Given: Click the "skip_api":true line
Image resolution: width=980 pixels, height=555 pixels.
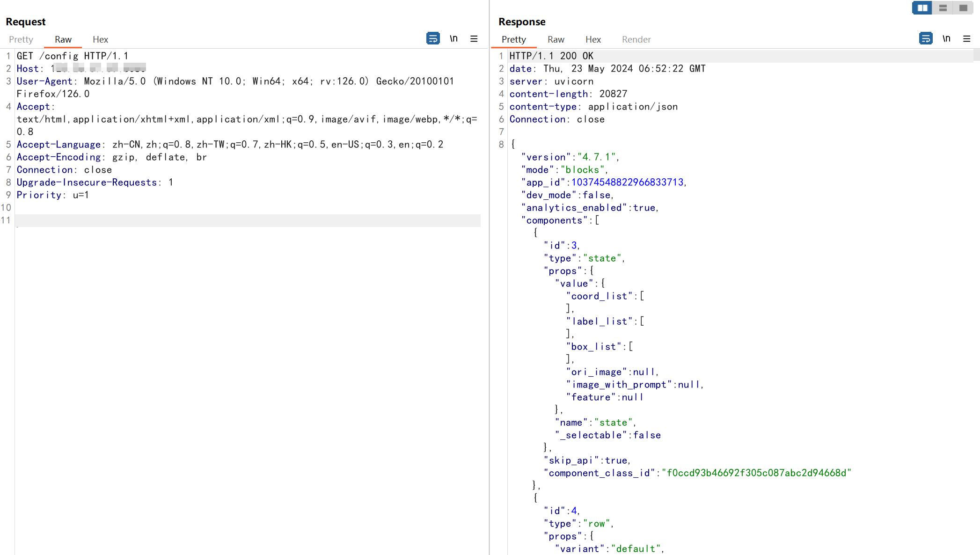Looking at the screenshot, I should click(587, 460).
